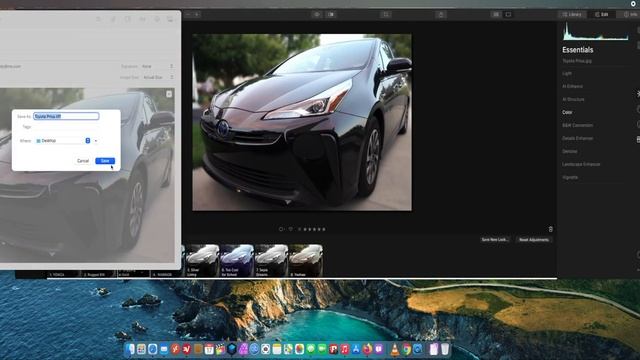The width and height of the screenshot is (640, 360).
Task: Open Music from the Dock
Action: coord(345,349)
